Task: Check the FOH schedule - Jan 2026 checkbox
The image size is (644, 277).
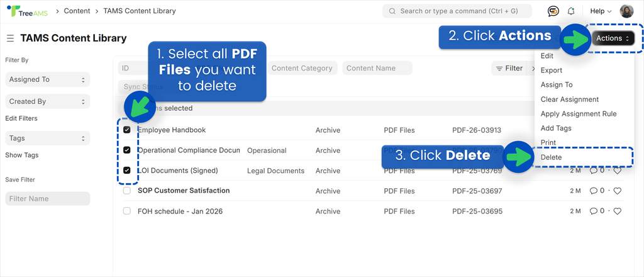Action: pos(127,211)
